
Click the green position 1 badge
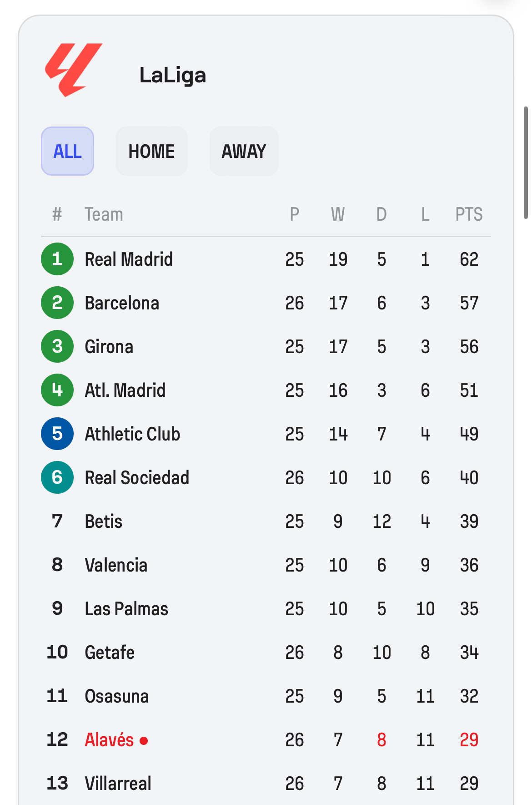(57, 259)
